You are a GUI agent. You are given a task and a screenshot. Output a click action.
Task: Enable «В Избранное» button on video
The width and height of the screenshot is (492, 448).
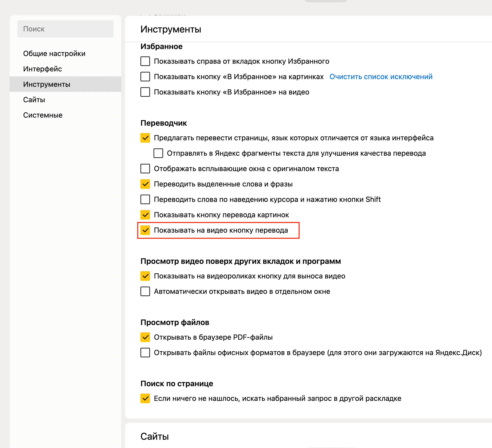click(x=145, y=92)
